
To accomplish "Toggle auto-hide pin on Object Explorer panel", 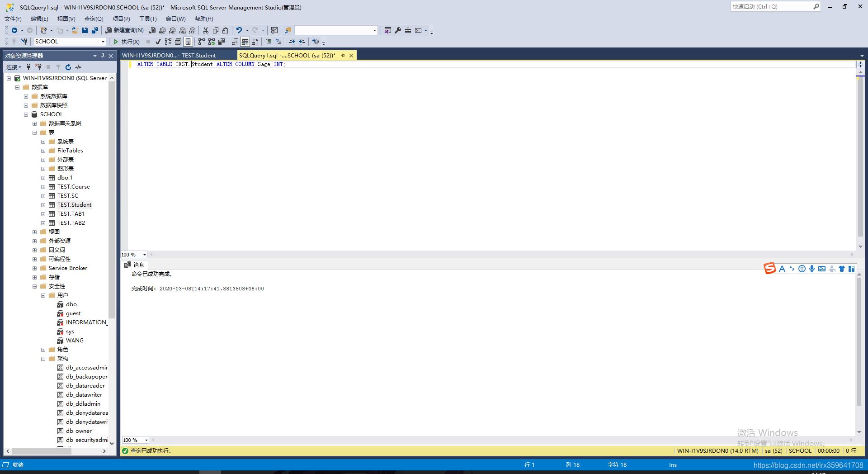I will coord(103,56).
